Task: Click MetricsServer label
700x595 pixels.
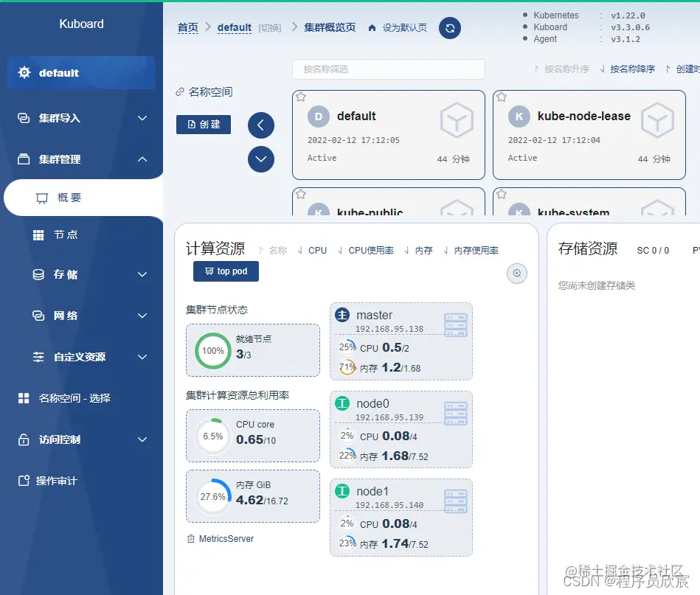Action: click(226, 539)
